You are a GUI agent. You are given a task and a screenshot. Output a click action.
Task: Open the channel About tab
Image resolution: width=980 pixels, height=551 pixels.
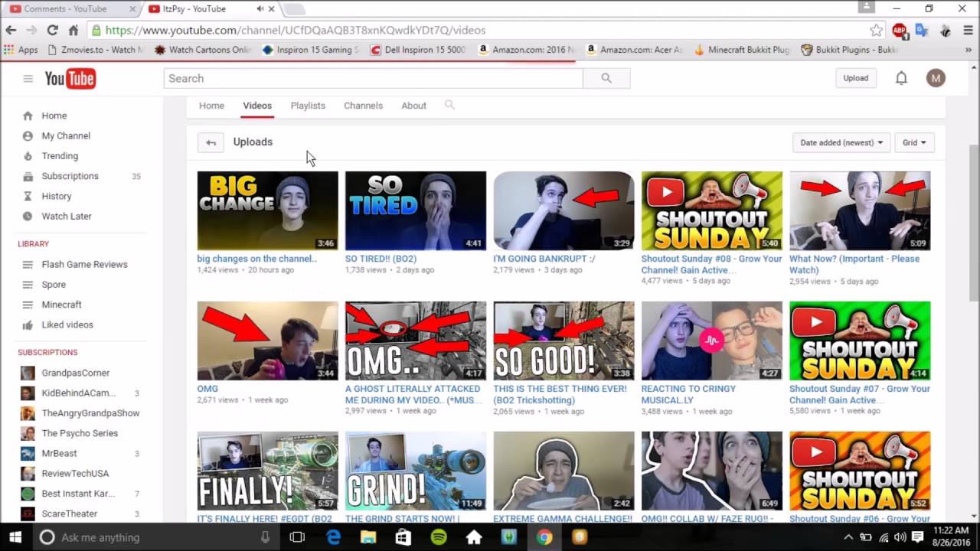coord(413,106)
